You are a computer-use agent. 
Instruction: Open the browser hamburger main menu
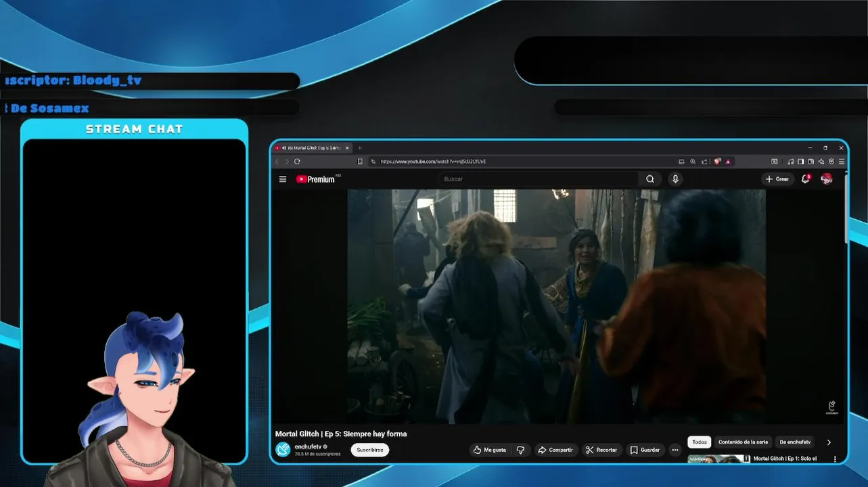[842, 162]
